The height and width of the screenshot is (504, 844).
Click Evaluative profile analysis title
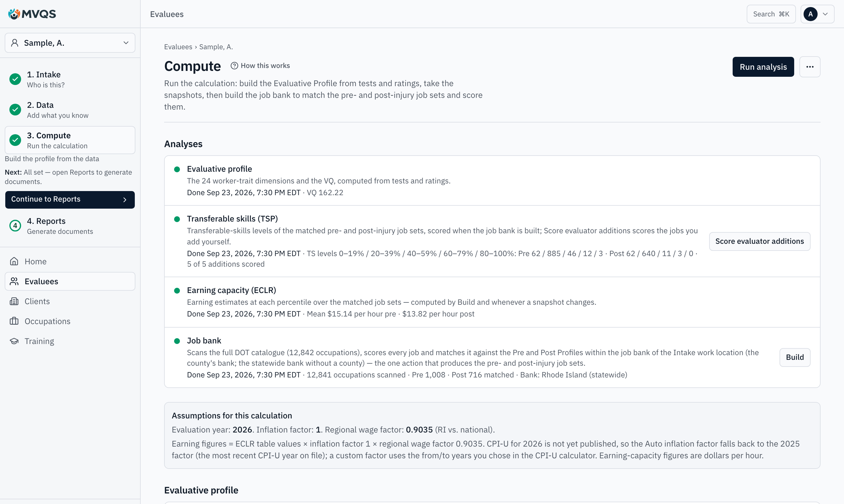219,169
